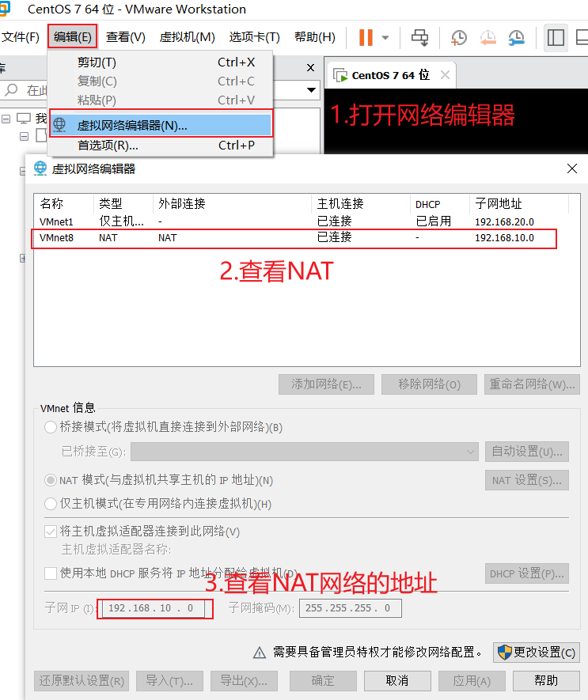The height and width of the screenshot is (700, 588).
Task: Choose 剪切(T) from edit menu
Action: (x=161, y=62)
